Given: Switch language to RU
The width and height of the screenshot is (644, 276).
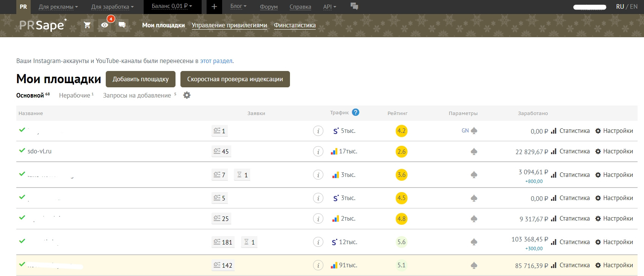Looking at the screenshot, I should tap(620, 6).
